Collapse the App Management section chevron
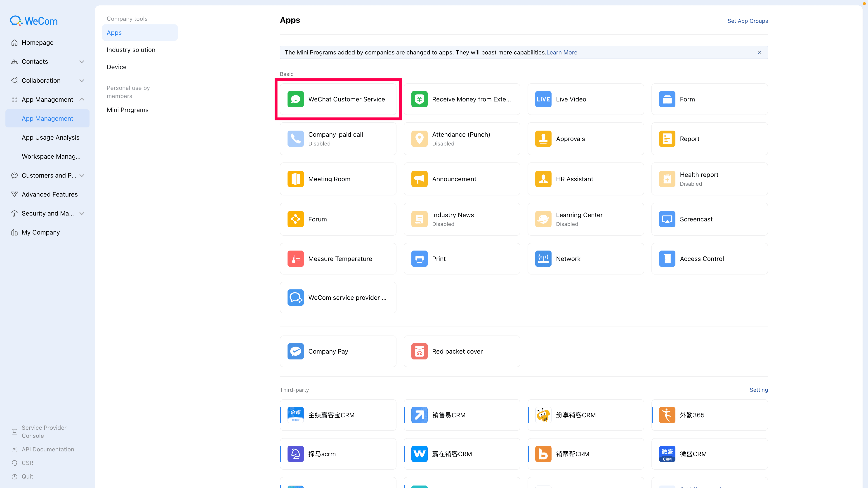The height and width of the screenshot is (488, 868). coord(82,99)
